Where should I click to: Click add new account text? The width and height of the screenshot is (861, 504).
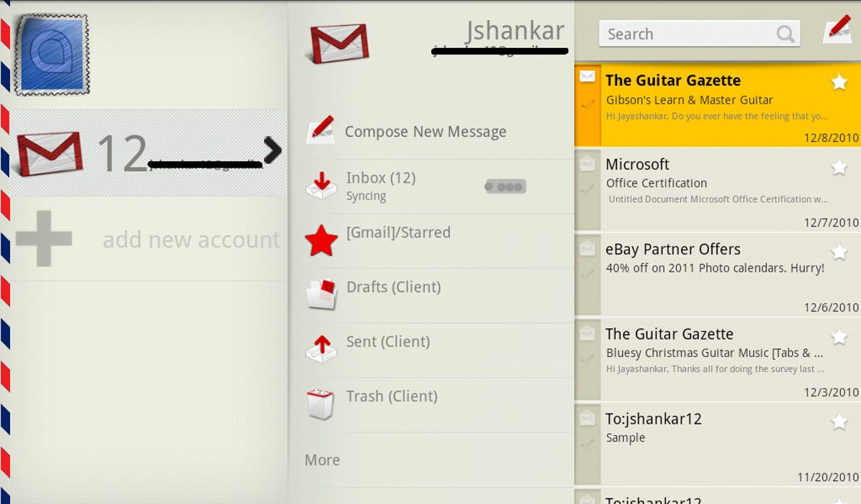click(x=191, y=239)
